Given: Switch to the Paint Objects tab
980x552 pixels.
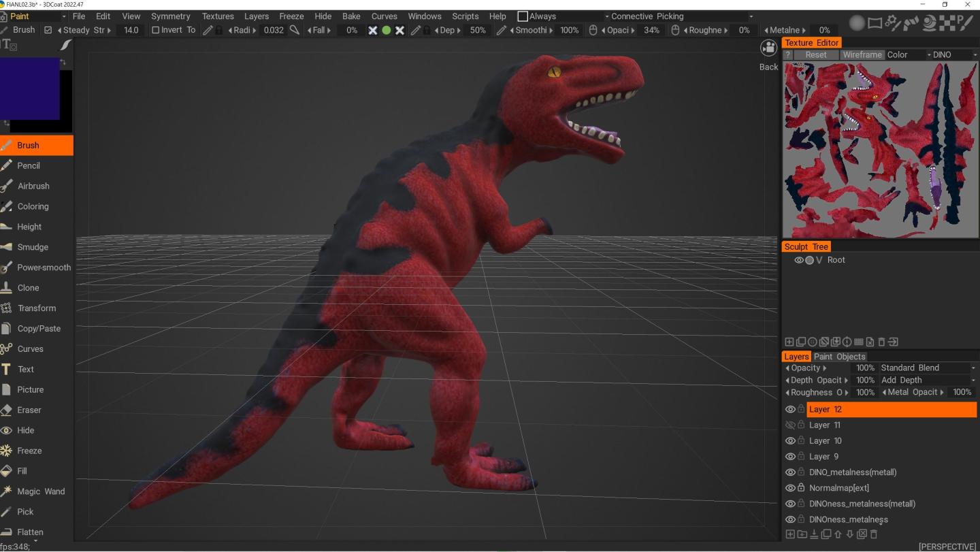Looking at the screenshot, I should (839, 357).
